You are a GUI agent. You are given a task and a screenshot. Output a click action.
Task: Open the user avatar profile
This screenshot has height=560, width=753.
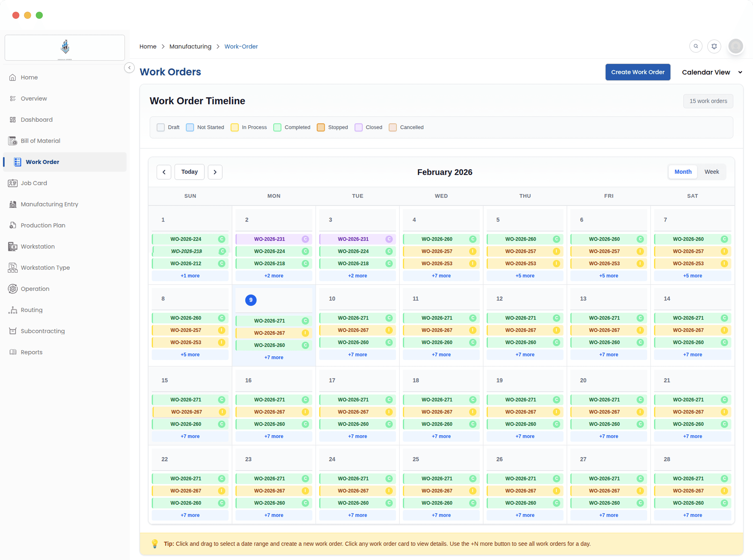(x=735, y=46)
